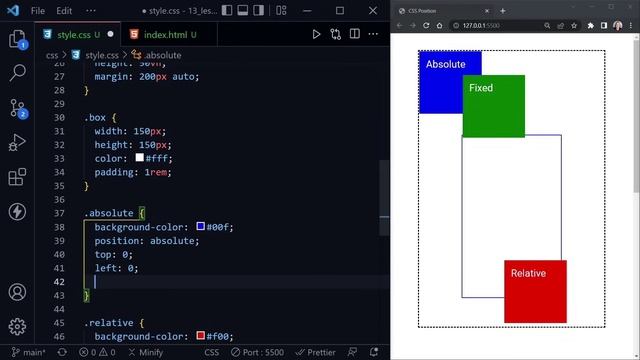Open the browser profile avatar
Viewport: 640px width, 360px height.
pos(618,25)
